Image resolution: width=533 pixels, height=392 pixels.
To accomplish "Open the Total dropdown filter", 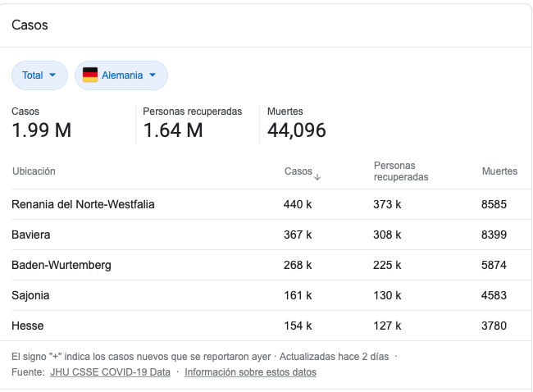I will (x=39, y=75).
